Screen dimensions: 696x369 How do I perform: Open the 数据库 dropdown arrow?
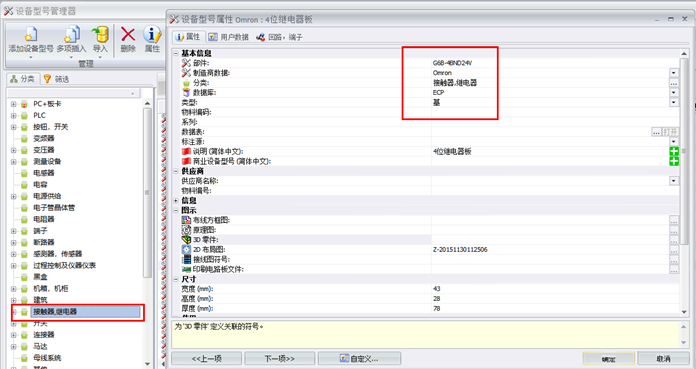[x=674, y=92]
